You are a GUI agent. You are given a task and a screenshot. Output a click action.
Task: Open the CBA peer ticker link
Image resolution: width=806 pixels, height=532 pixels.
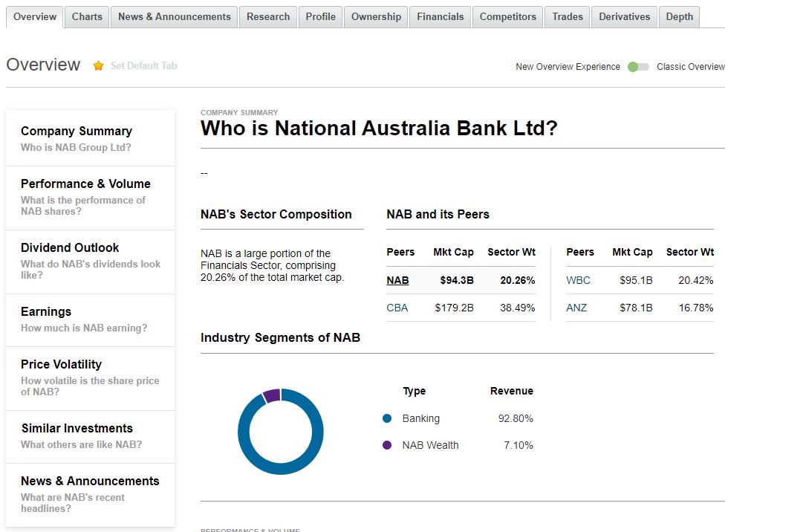(x=397, y=308)
